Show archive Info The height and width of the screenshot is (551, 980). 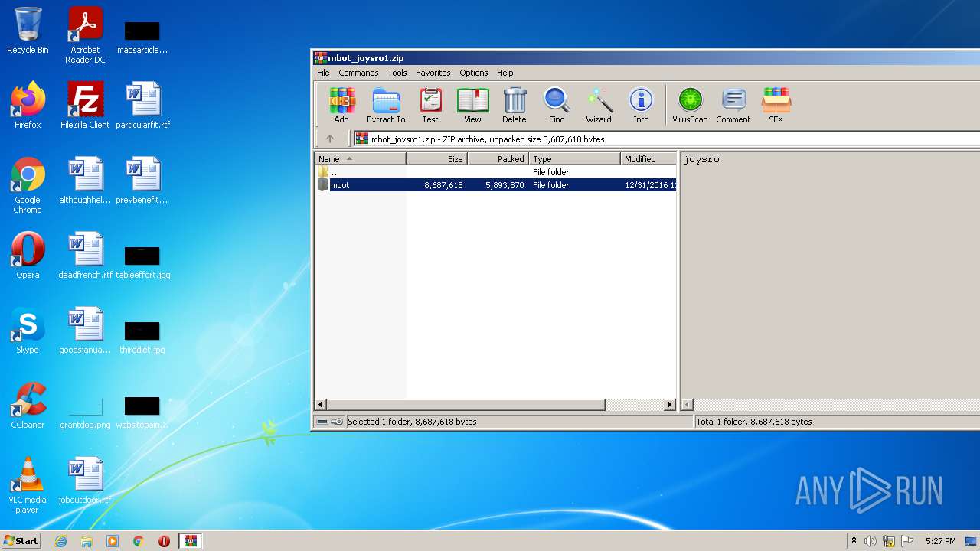tap(641, 106)
